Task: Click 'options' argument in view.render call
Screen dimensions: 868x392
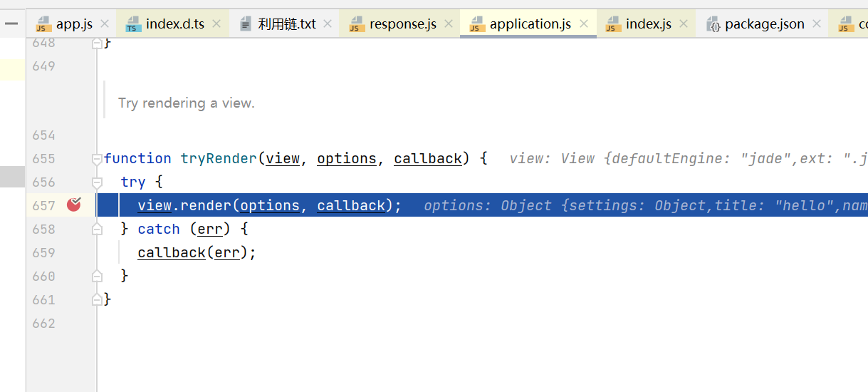Action: point(270,205)
